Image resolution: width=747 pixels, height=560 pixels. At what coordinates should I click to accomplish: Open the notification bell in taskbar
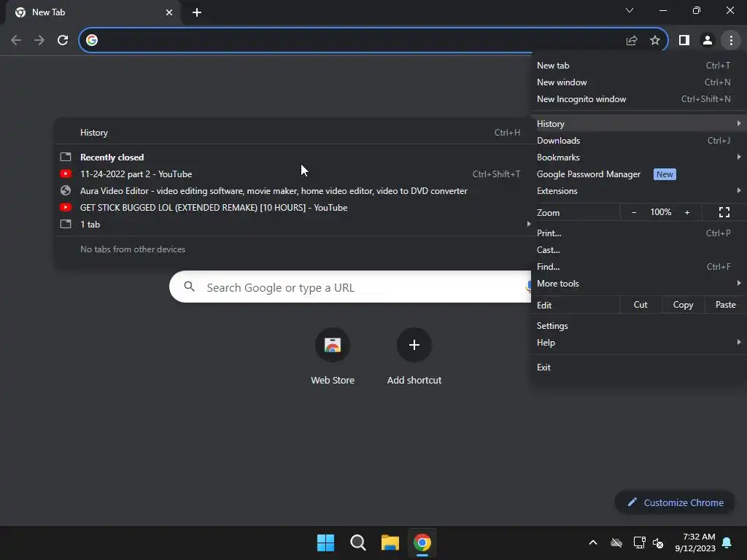click(x=727, y=542)
